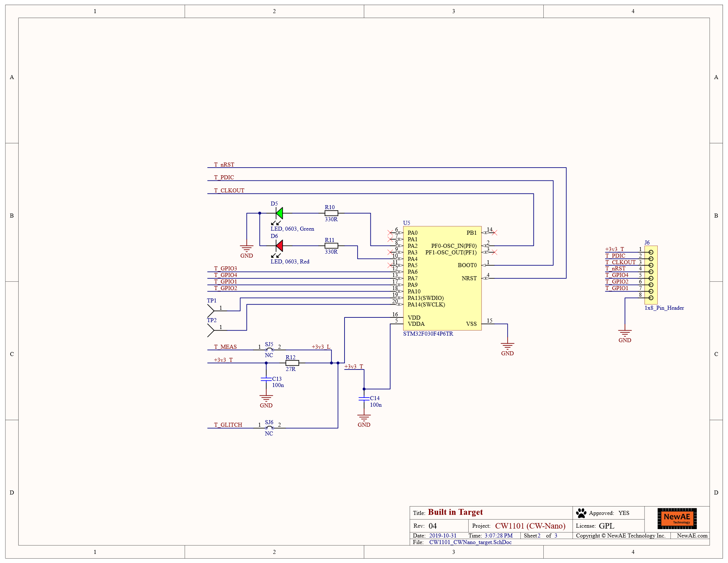Select capacitor C14 100n
This screenshot has width=728, height=563.
pyautogui.click(x=364, y=399)
